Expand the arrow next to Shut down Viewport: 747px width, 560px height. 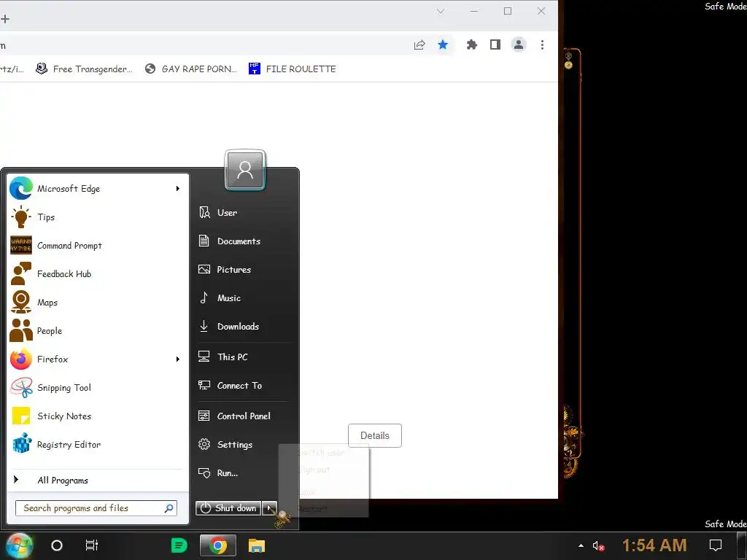[269, 508]
